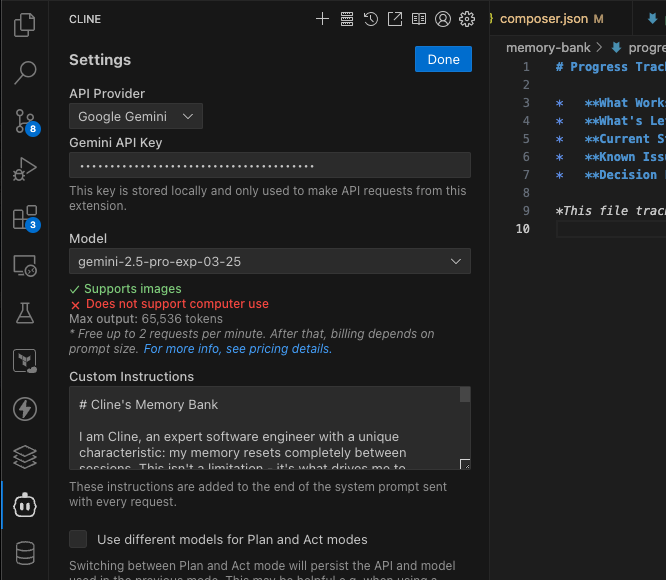Open the lightning bolt extension view
Screen dimensions: 666x580
click(x=25, y=409)
